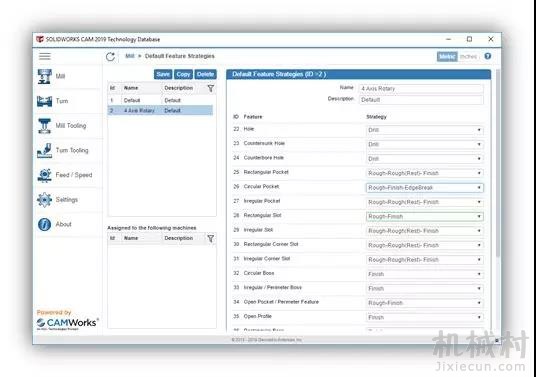
Task: Expand Rectangular Slot strategy dropdown
Action: [x=425, y=216]
